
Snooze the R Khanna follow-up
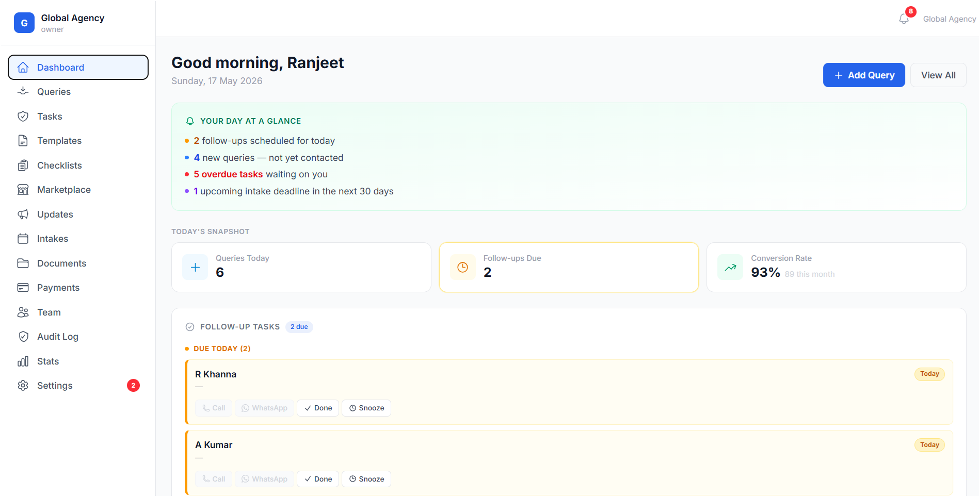366,408
